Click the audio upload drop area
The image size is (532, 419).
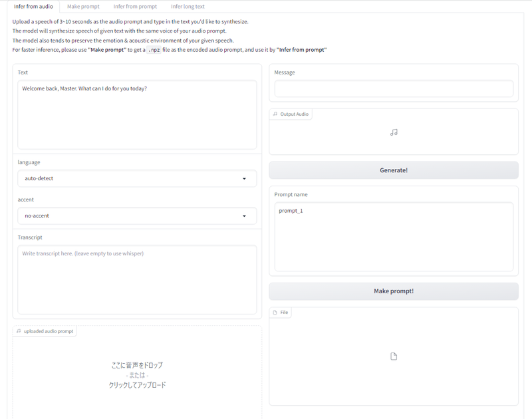tap(137, 375)
